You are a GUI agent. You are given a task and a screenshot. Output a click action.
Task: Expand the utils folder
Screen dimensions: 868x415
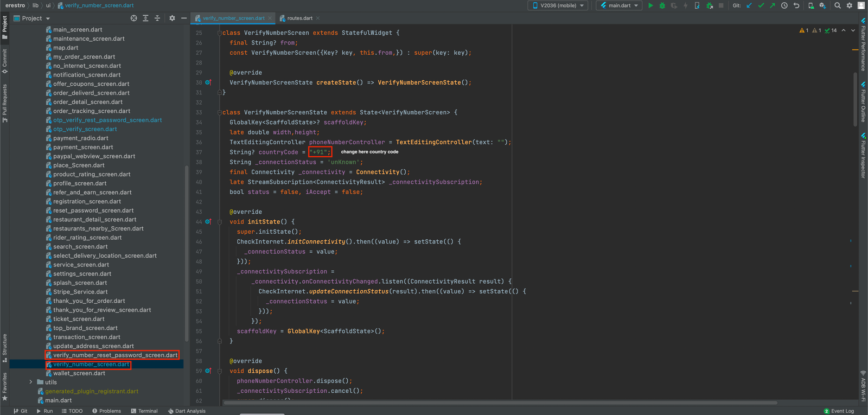(31, 382)
